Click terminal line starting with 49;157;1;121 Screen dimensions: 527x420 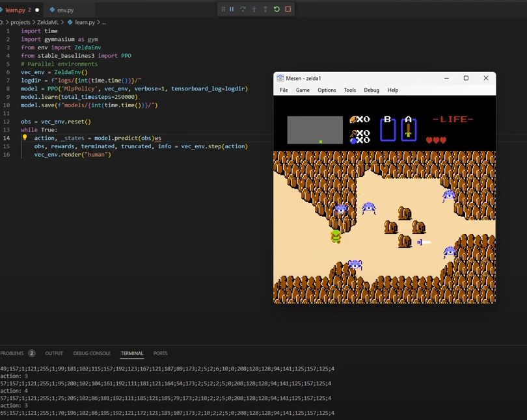167,369
